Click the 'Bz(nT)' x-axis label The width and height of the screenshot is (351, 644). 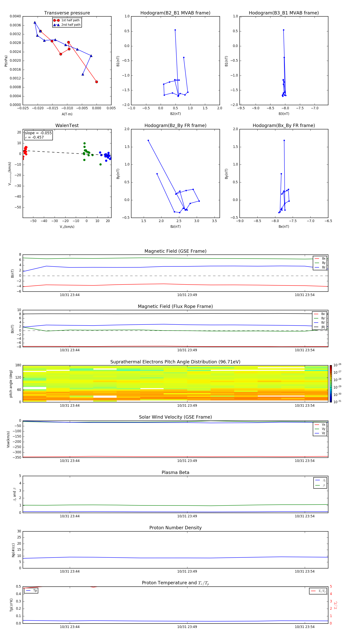(175, 227)
